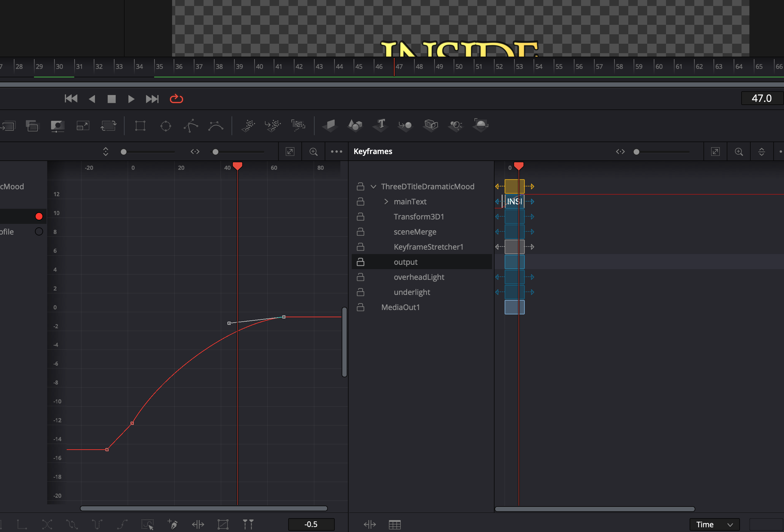Add a pRender particle node
This screenshot has width=784, height=532.
tap(298, 126)
